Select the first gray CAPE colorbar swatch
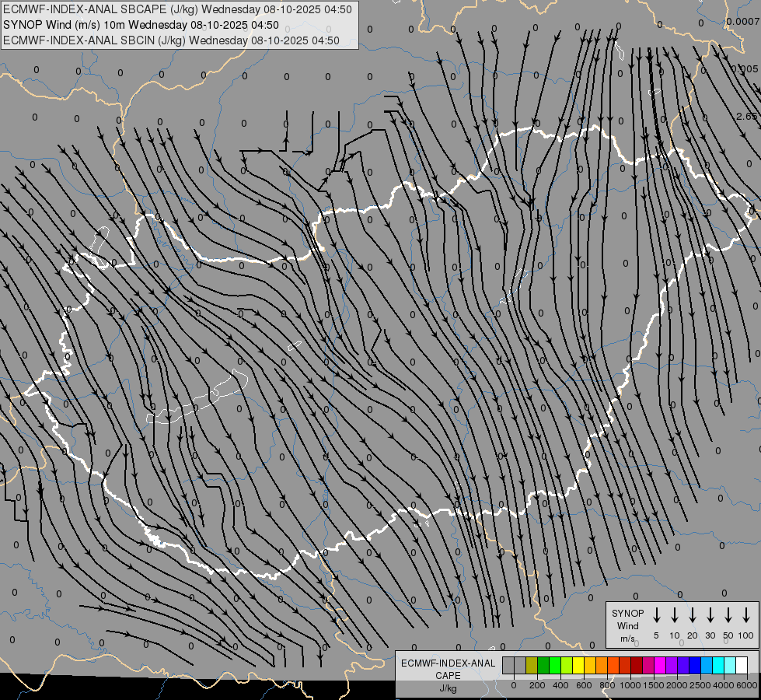761x700 pixels. 508,666
